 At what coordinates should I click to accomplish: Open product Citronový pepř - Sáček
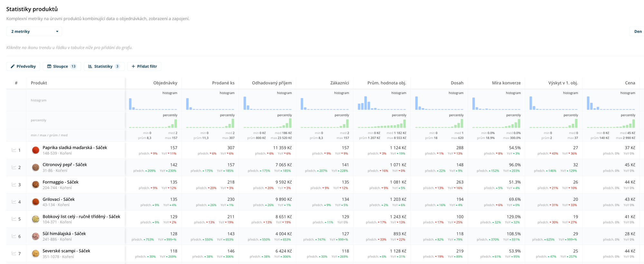tap(65, 165)
